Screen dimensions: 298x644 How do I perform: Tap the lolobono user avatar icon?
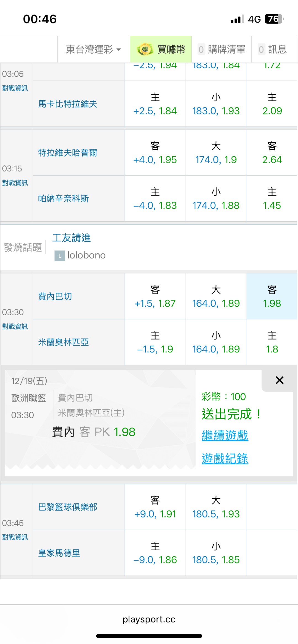[x=60, y=256]
